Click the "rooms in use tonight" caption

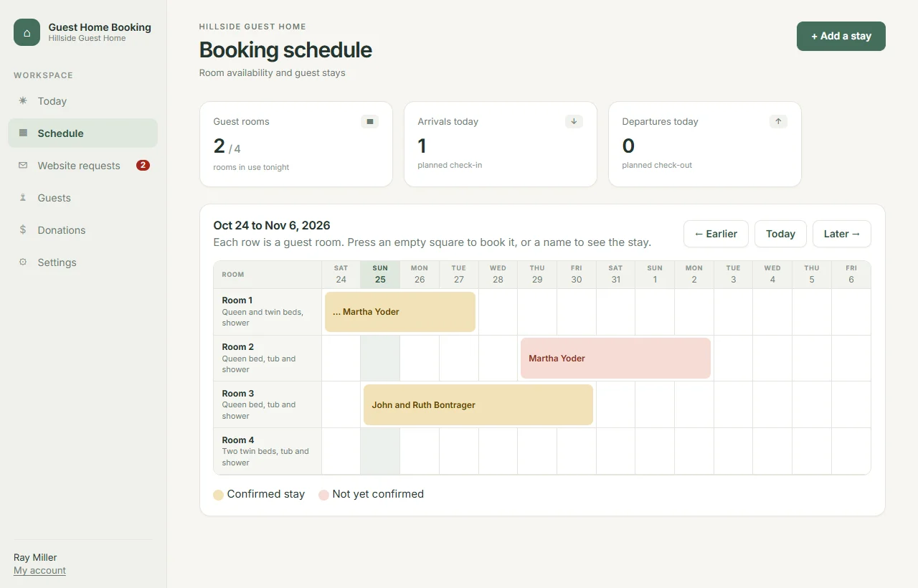251,167
